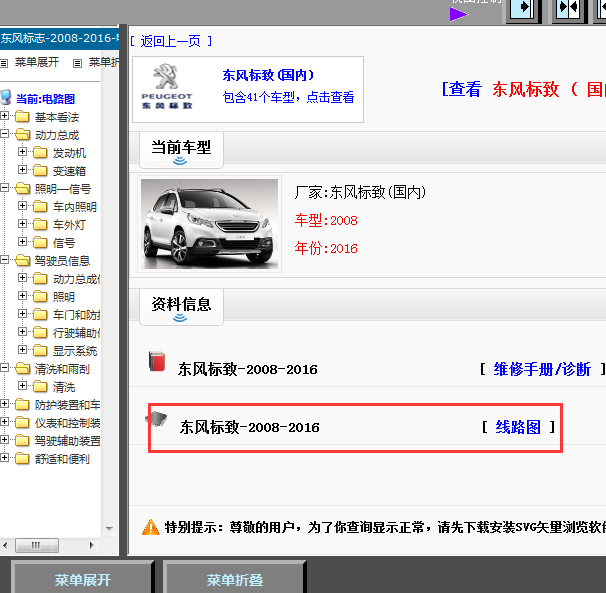Select 动力总成 under 驾驶员信息
606x593 pixels.
[76, 279]
